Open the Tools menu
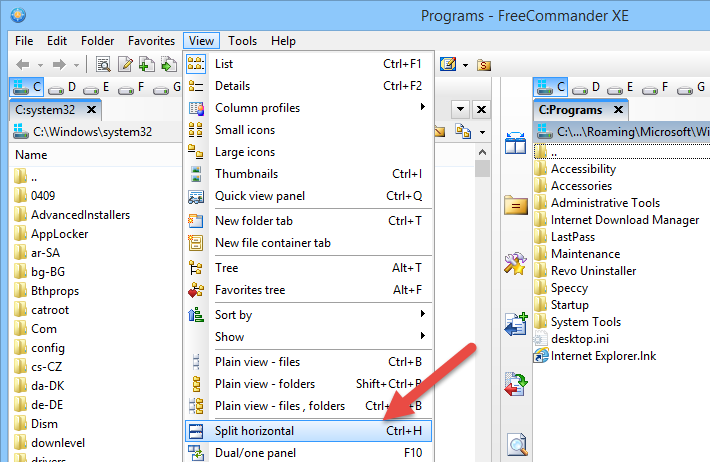The width and height of the screenshot is (710, 462). [x=243, y=41]
